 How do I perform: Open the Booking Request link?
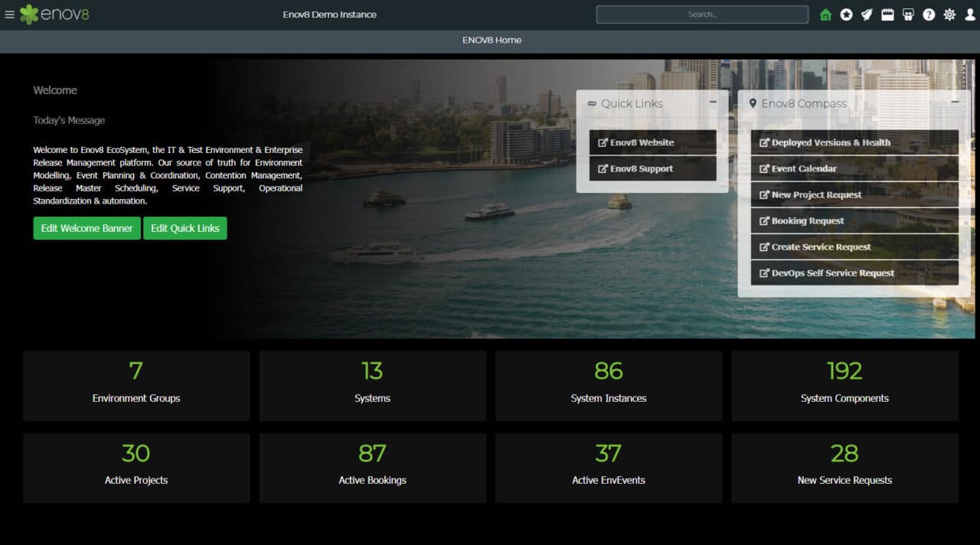854,220
